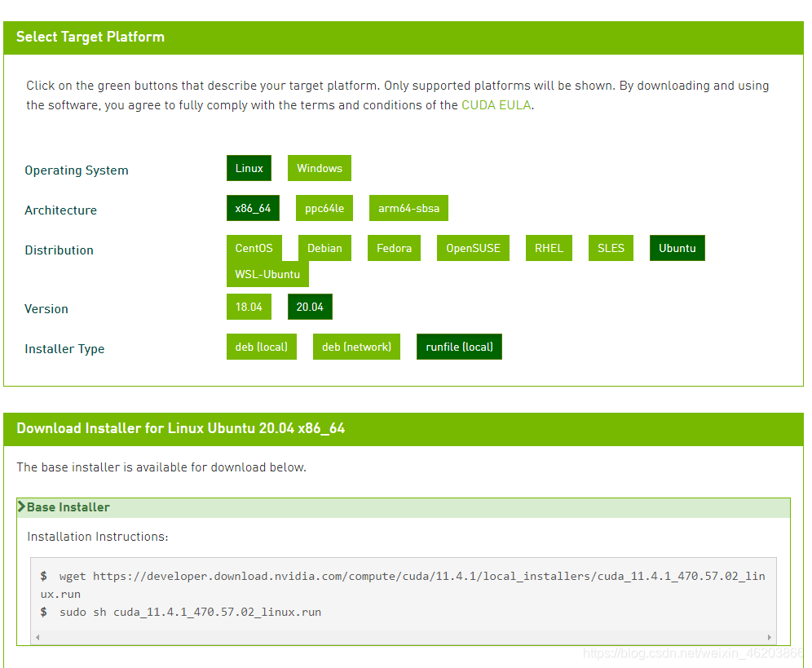This screenshot has height=668, width=812.
Task: Choose runfile (local) installer type
Action: tap(459, 346)
